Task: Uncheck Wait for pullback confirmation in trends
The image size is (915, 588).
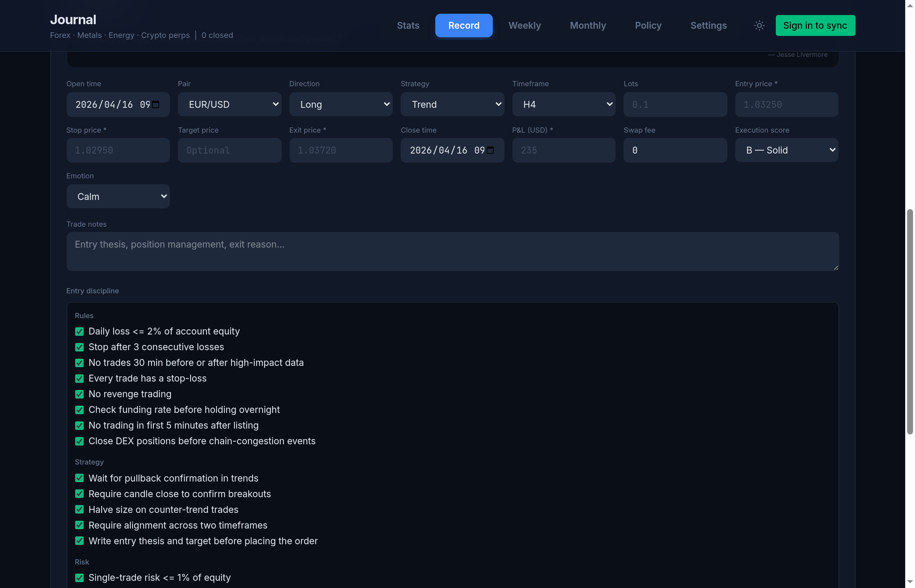Action: pos(79,478)
